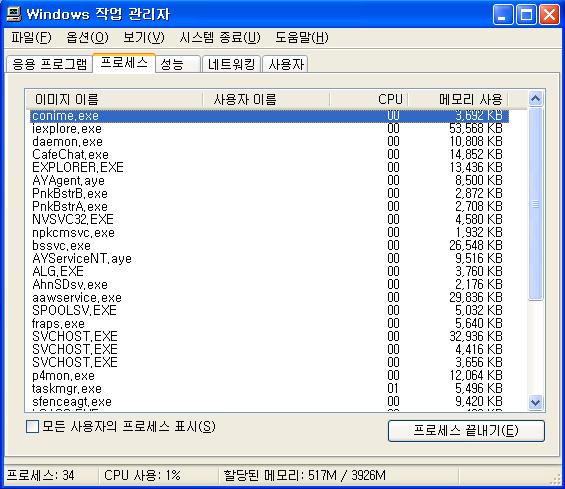Open the 옵션(O) menu

[87, 37]
